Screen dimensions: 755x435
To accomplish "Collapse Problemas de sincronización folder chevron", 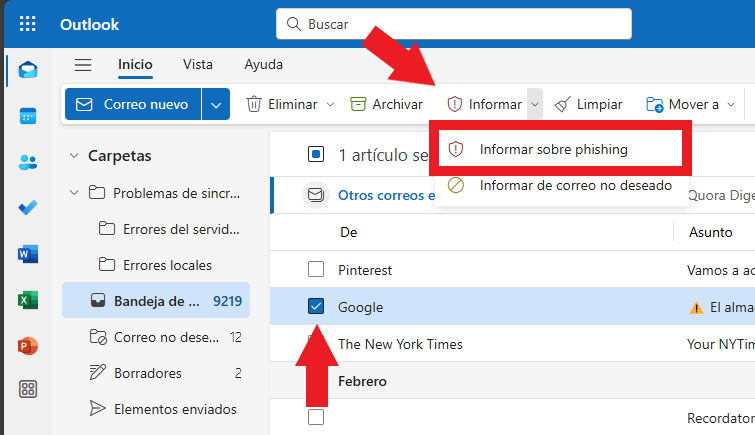I will (x=74, y=193).
